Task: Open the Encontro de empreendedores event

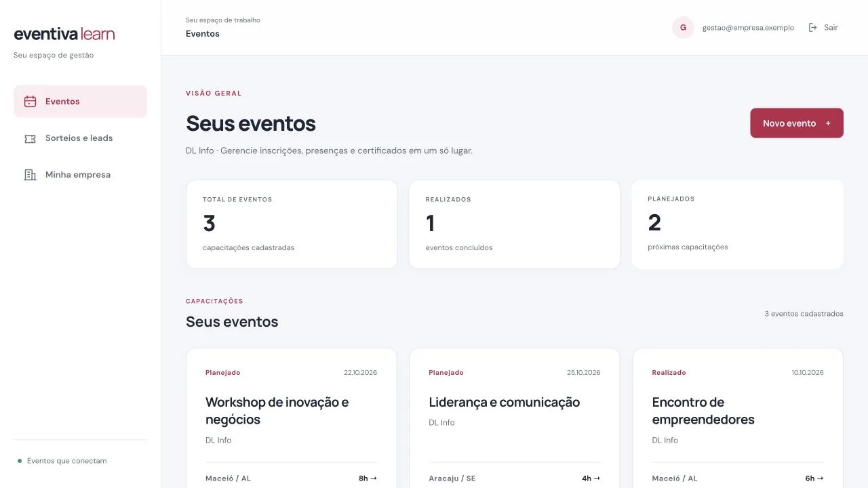Action: coord(738,418)
